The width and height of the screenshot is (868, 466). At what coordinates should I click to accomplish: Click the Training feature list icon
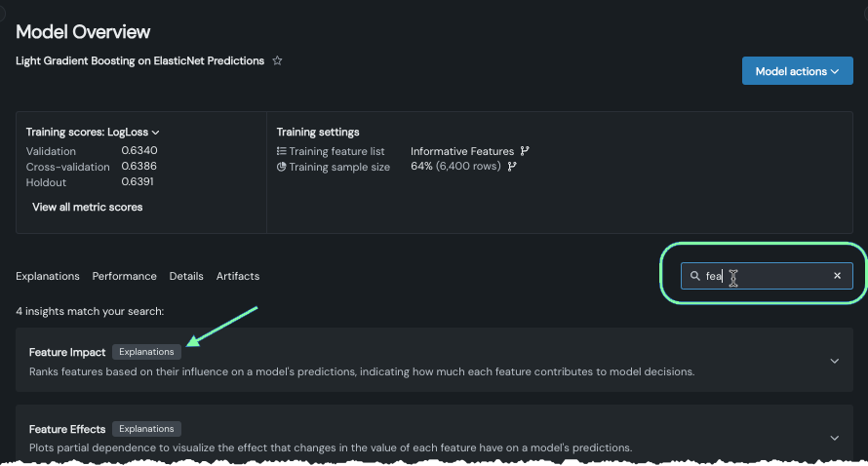282,151
